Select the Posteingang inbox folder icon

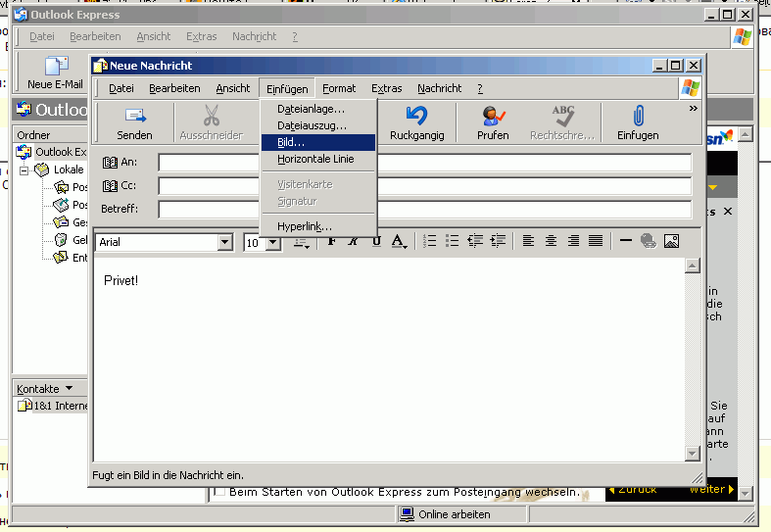coord(62,187)
